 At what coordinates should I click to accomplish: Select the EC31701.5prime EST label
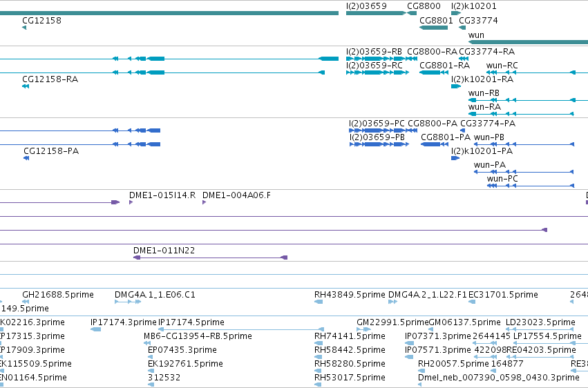point(503,295)
